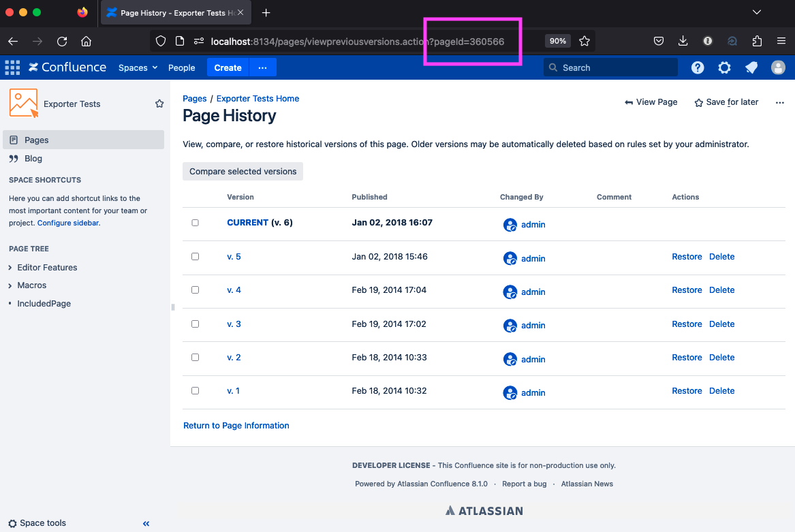Expand the Editor Features tree item
Image resolution: width=795 pixels, height=532 pixels.
[x=10, y=268]
